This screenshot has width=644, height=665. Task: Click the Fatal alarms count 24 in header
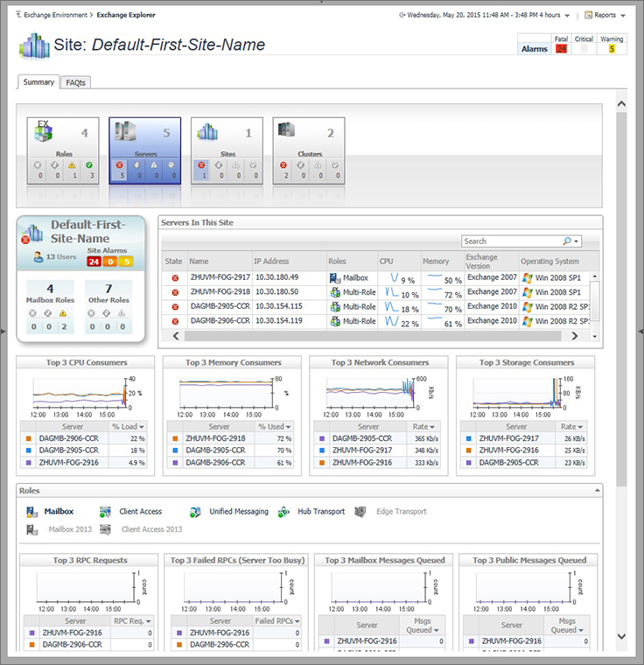(x=561, y=49)
